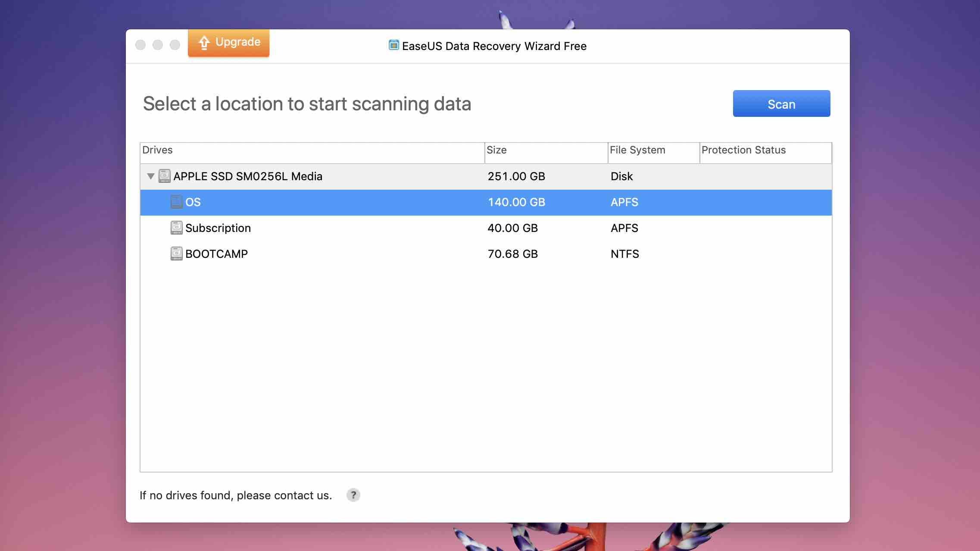Close the EaseUS window
980x551 pixels.
(140, 45)
